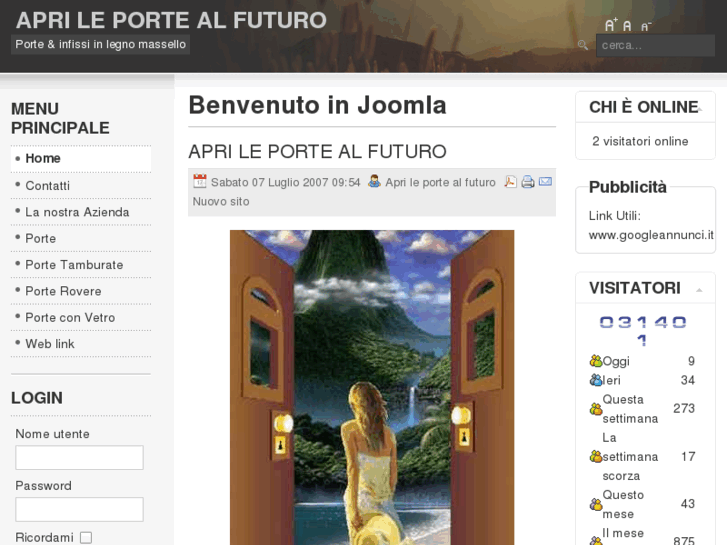Screen dimensions: 727x545
Task: Click the author user icon
Action: 374,181
